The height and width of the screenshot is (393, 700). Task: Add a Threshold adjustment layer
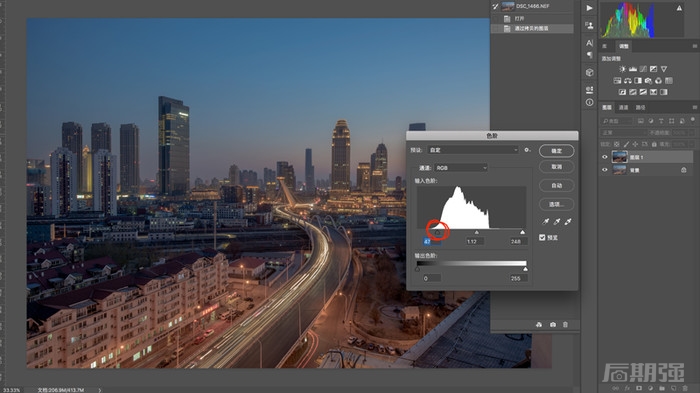coord(643,92)
